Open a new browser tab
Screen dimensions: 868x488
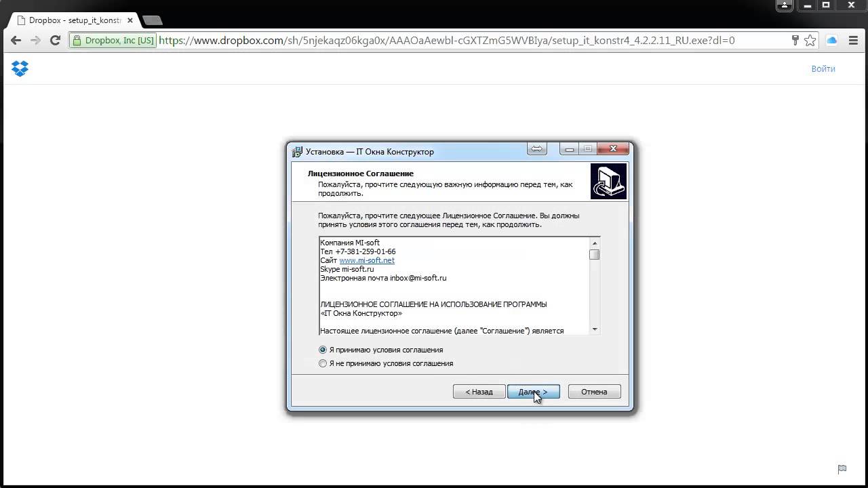153,20
